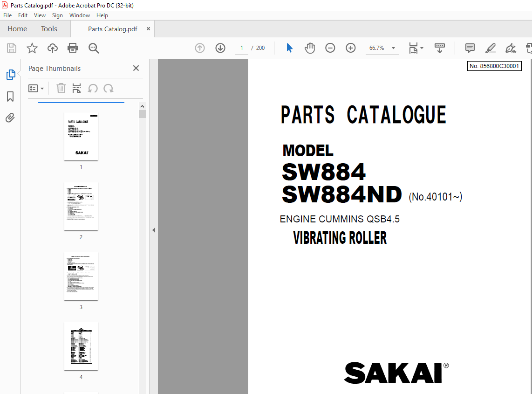This screenshot has width=532, height=394.
Task: Activate the Hand pan tool
Action: [309, 48]
